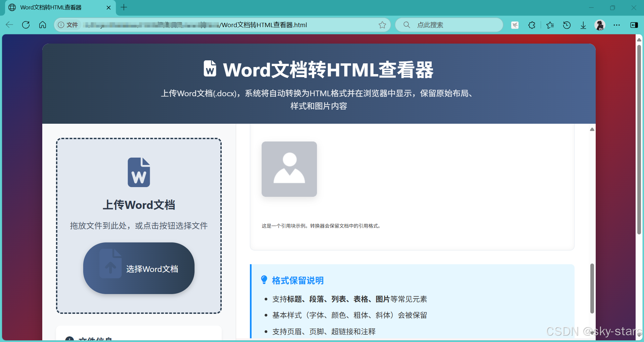Open browsing history icon
The width and height of the screenshot is (644, 342).
point(567,25)
